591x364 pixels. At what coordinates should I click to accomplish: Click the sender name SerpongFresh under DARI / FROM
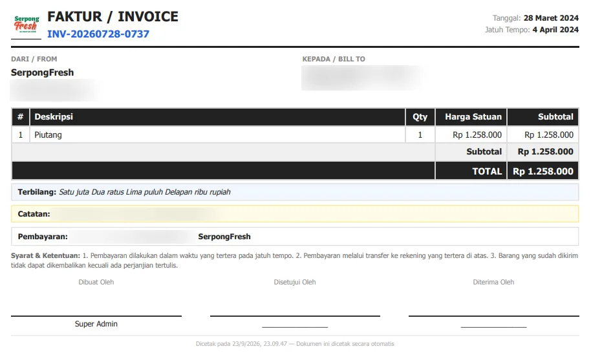(x=42, y=72)
